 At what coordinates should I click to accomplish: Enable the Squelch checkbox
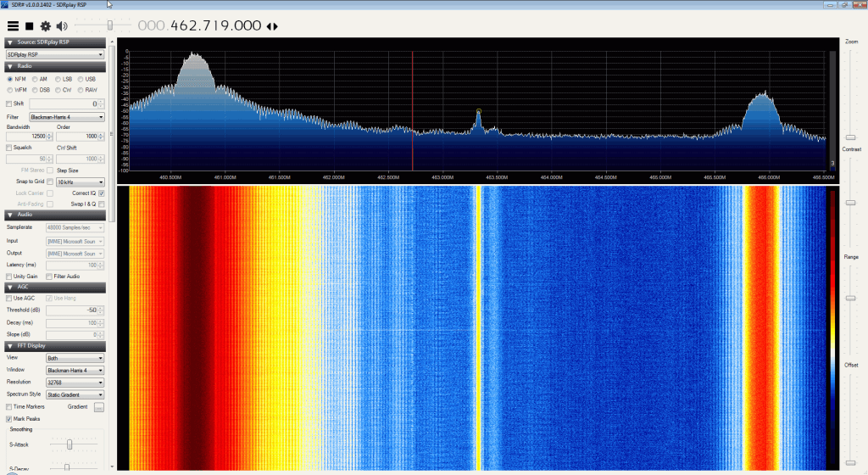click(9, 147)
